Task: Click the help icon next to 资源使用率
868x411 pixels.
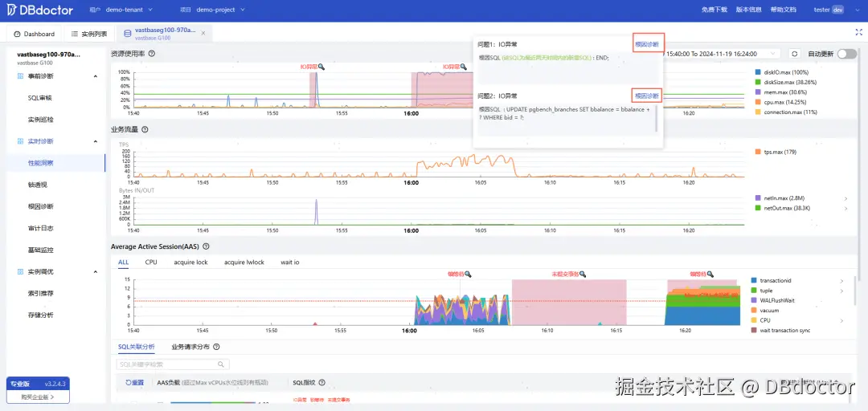Action: click(152, 54)
